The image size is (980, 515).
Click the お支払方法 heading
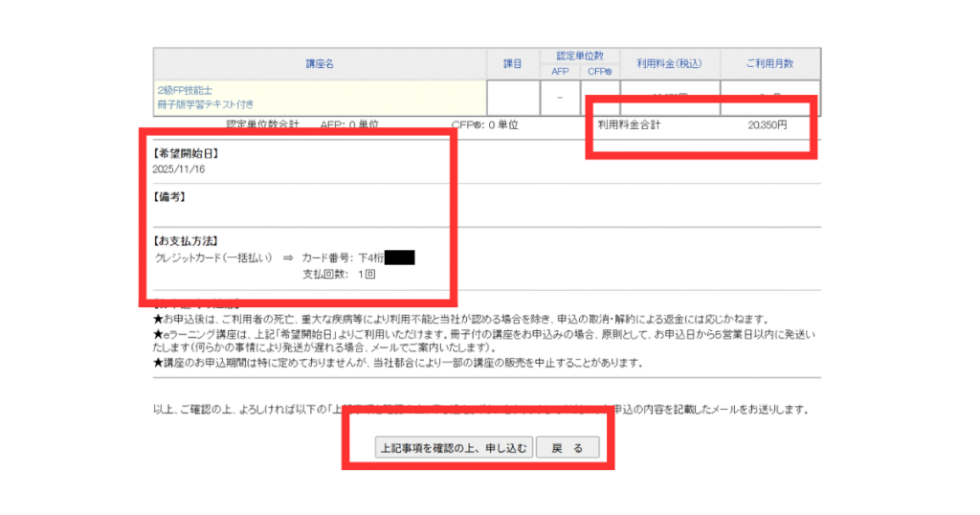pyautogui.click(x=186, y=241)
